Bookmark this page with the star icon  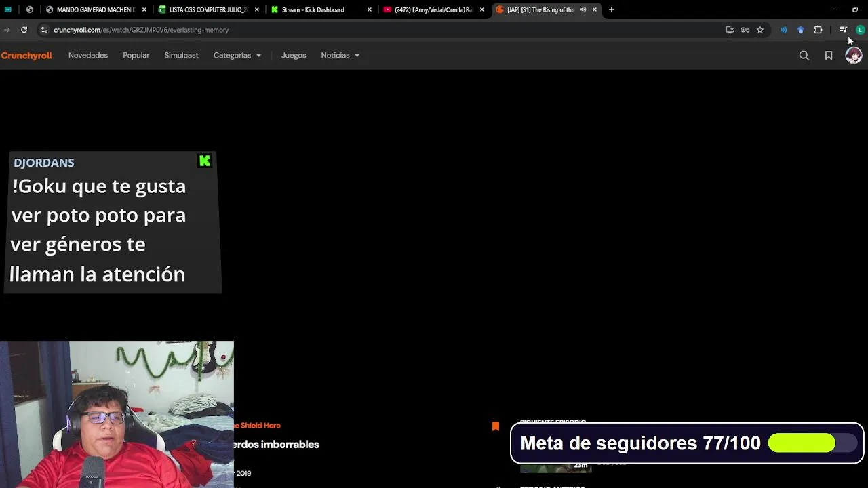coord(760,30)
